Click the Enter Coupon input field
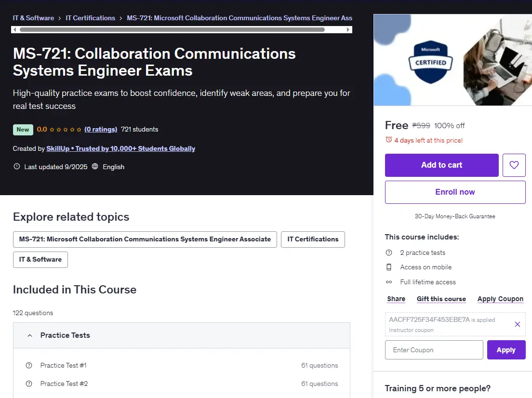Screen dimensions: 532x398 pyautogui.click(x=434, y=350)
